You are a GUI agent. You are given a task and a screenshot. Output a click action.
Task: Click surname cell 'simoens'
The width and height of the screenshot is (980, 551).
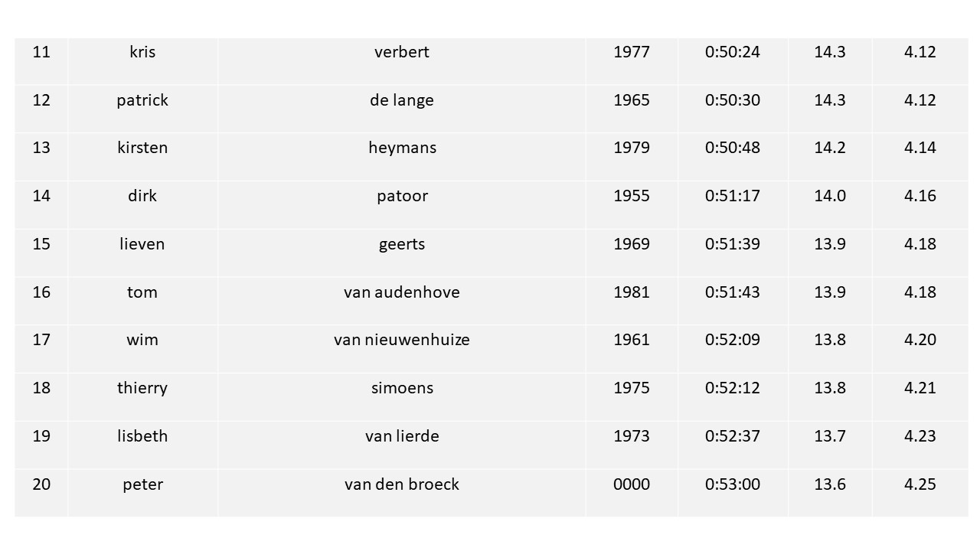402,397
